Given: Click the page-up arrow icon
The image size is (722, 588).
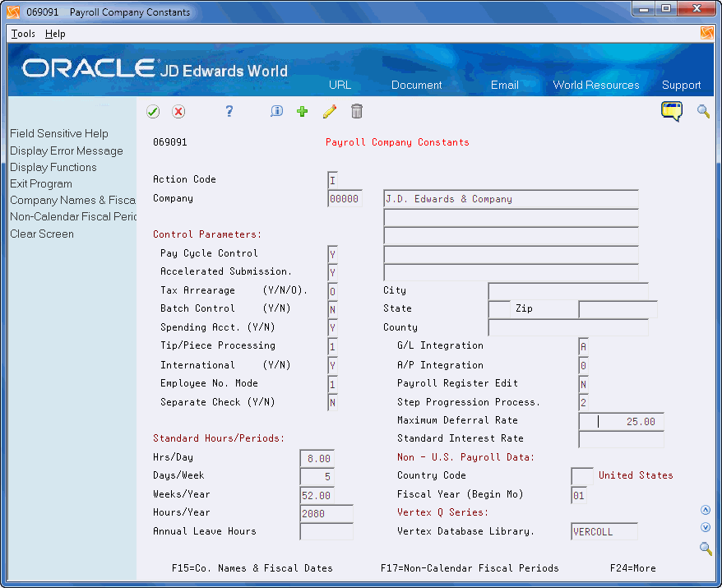Looking at the screenshot, I should click(705, 510).
